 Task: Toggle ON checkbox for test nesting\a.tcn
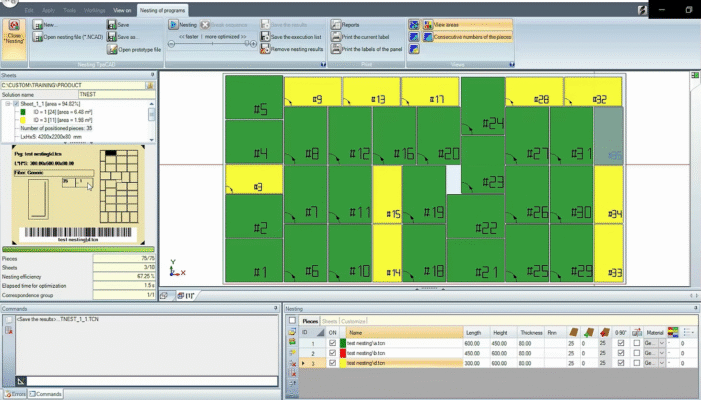point(332,343)
